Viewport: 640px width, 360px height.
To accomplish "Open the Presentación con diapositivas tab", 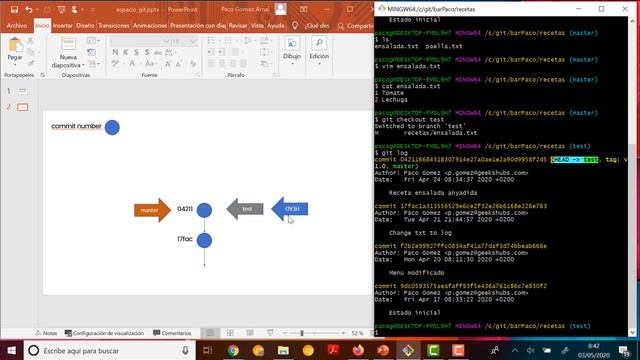I will point(198,25).
